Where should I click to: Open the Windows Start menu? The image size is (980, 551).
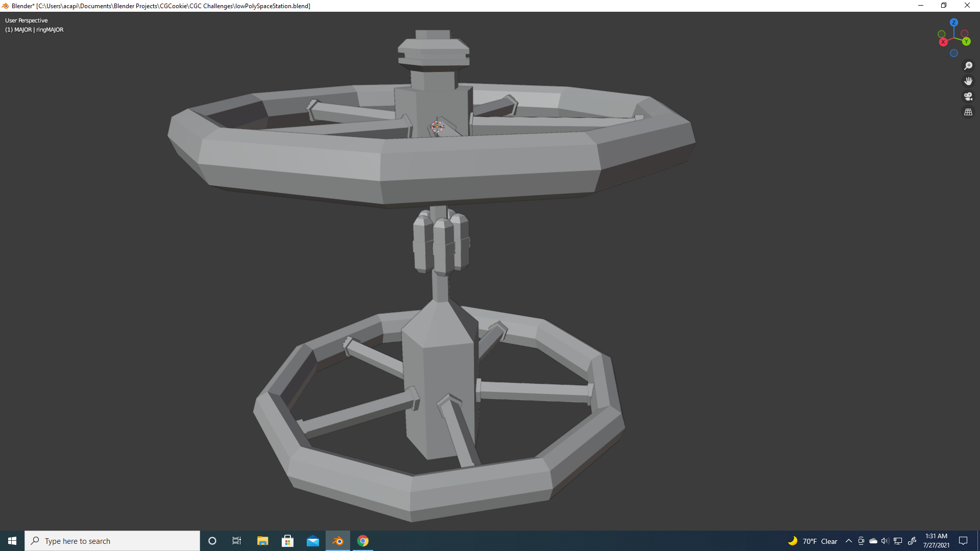click(12, 541)
